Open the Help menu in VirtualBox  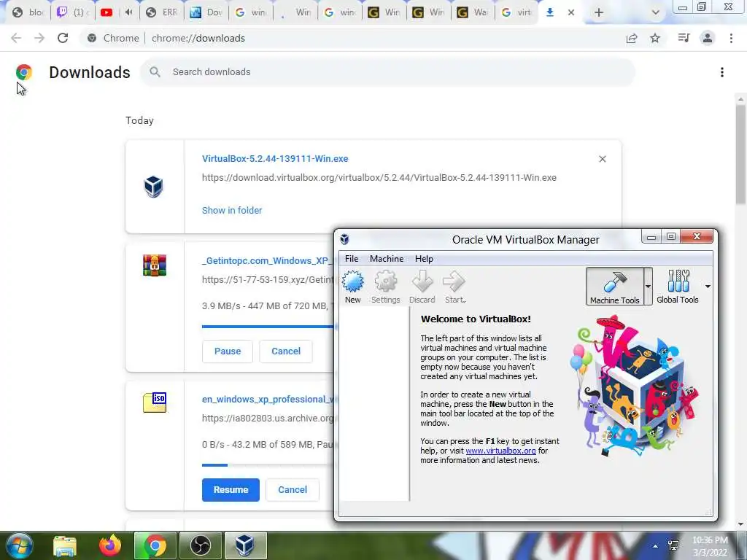pyautogui.click(x=424, y=259)
